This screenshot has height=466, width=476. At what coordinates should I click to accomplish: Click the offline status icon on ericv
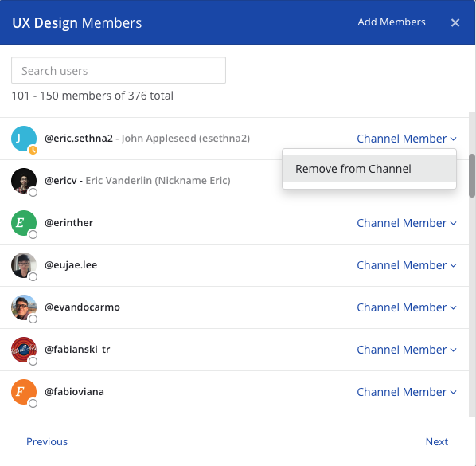(33, 192)
